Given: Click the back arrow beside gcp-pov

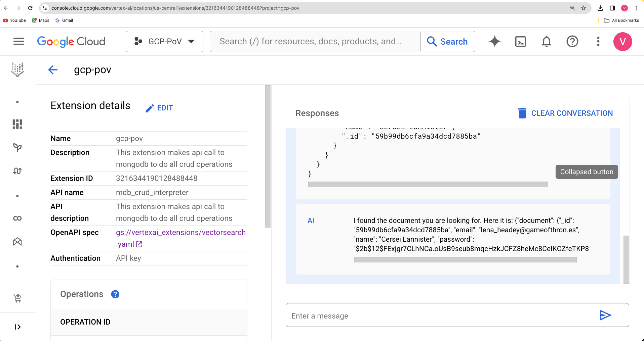Looking at the screenshot, I should (53, 70).
